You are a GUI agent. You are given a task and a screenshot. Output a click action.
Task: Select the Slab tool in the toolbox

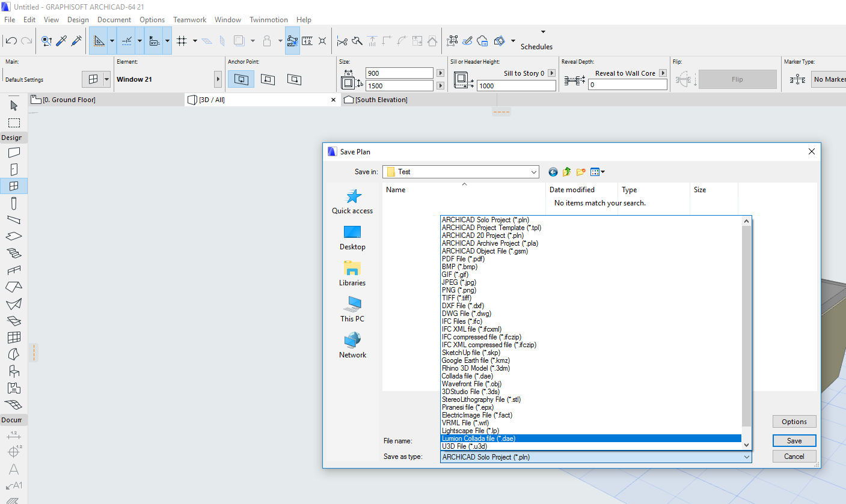[x=14, y=237]
